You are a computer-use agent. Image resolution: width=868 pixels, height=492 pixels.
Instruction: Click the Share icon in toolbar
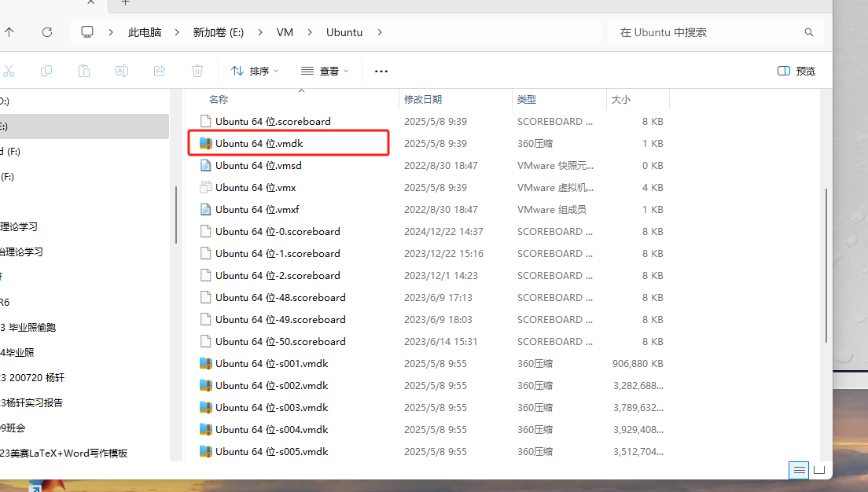click(x=160, y=71)
